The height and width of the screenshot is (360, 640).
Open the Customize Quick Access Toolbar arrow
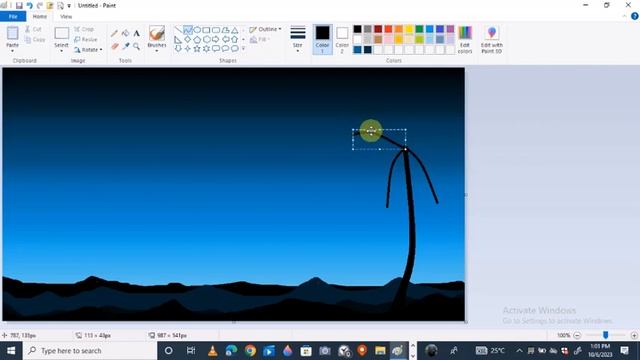pos(69,6)
